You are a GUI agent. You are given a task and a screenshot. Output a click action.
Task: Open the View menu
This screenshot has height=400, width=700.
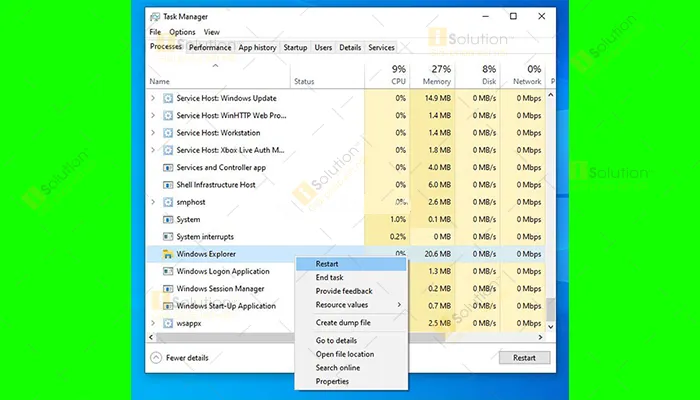coord(212,32)
